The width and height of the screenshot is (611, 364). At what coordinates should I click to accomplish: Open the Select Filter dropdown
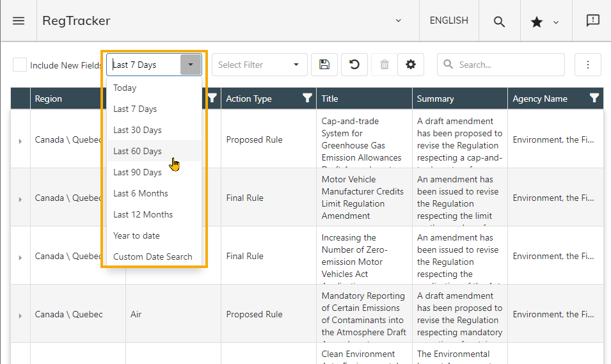point(259,65)
